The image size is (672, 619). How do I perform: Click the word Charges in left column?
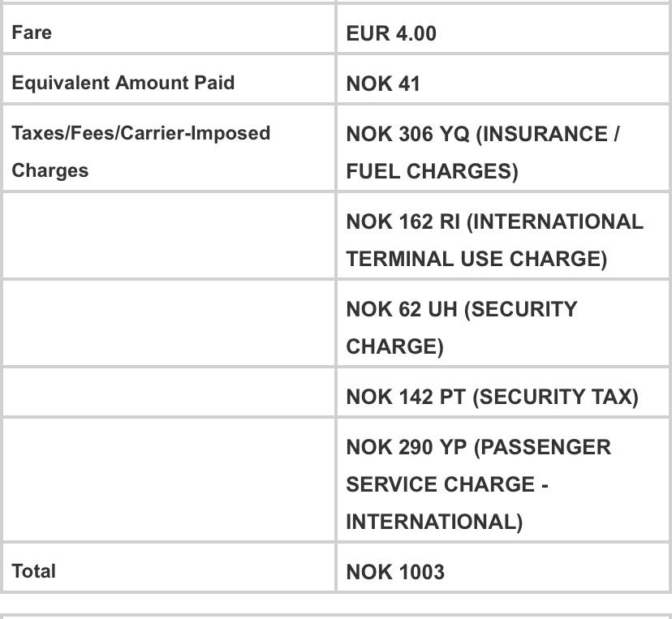(x=50, y=170)
